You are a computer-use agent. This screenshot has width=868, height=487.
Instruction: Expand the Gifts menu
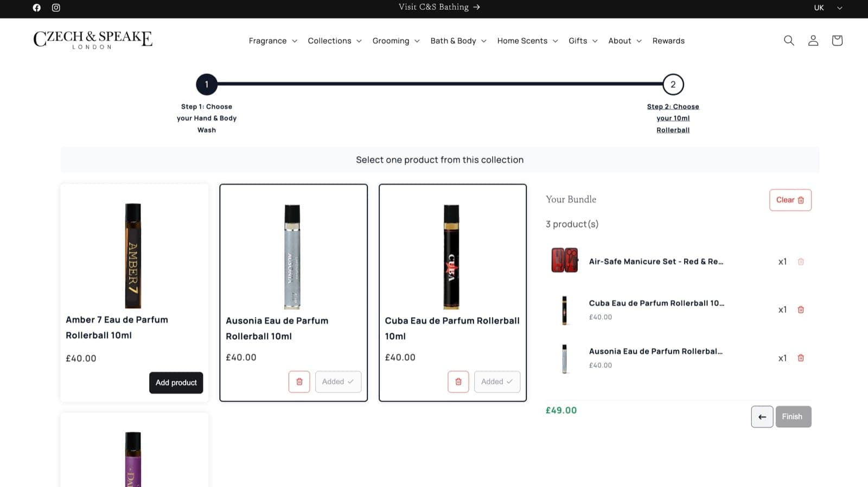click(583, 41)
